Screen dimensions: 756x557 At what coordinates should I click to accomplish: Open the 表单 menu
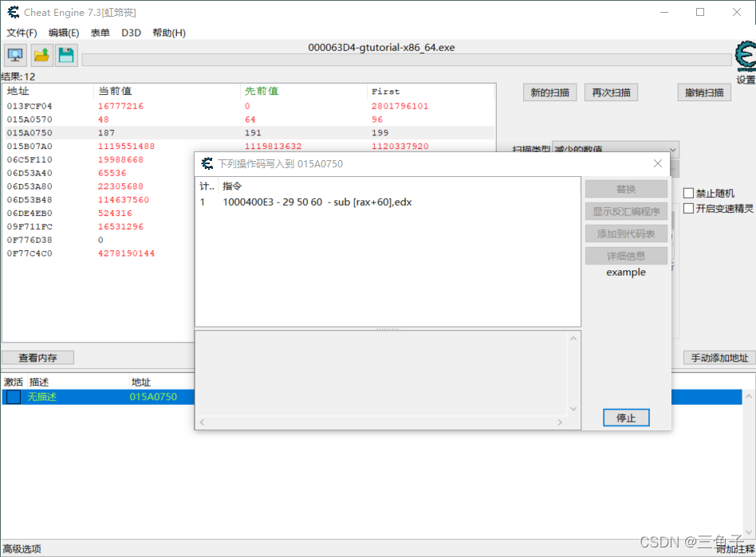[100, 33]
